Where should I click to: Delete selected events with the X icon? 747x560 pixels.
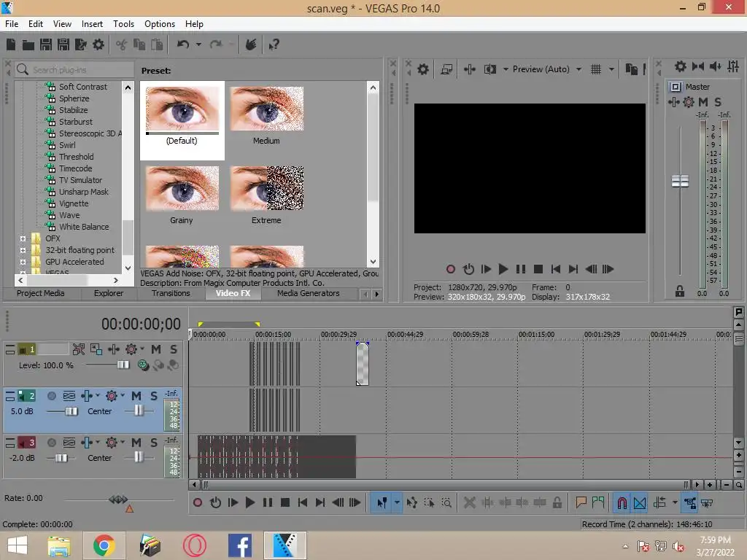click(x=469, y=502)
